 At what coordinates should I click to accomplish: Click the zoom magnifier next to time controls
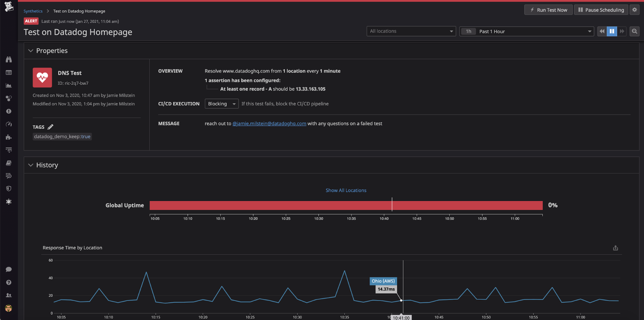coord(634,31)
